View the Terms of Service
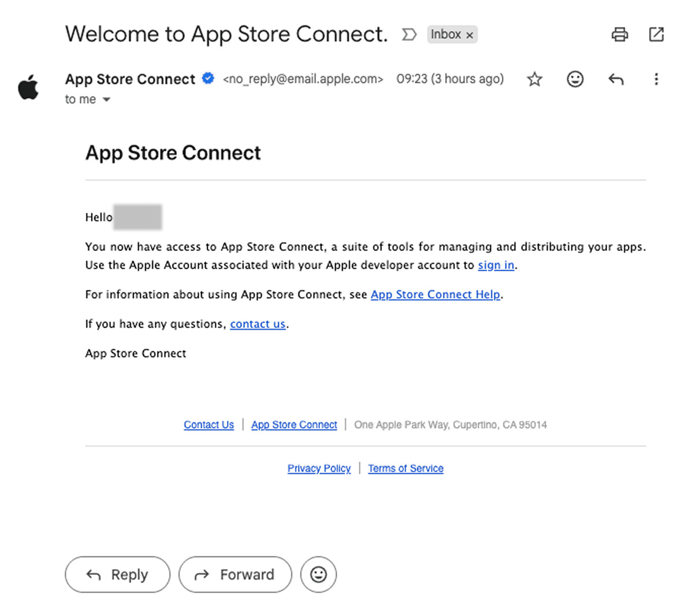 coord(405,468)
